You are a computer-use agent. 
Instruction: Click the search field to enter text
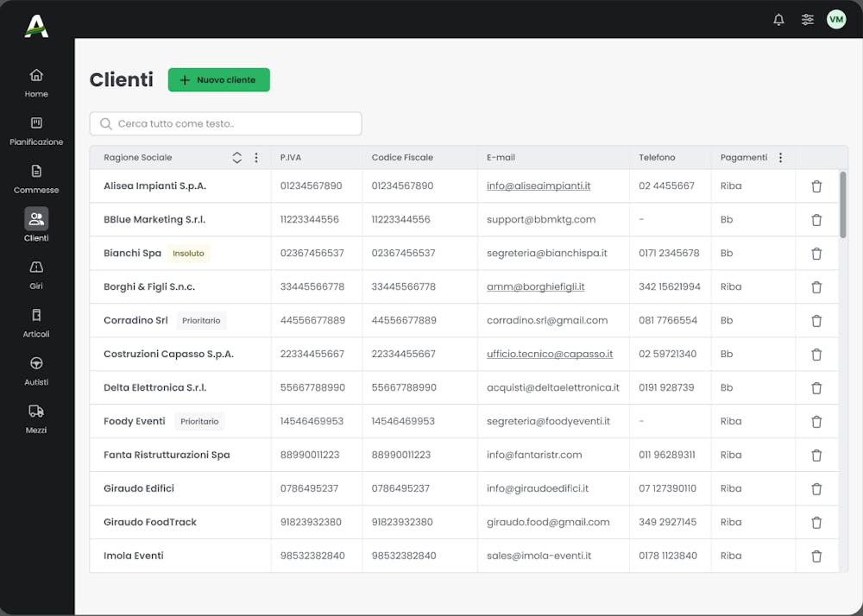224,123
